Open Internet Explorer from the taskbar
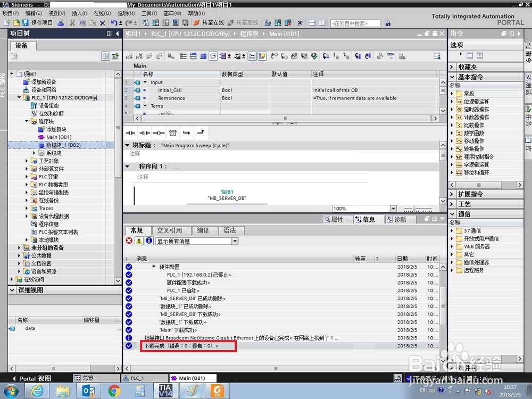Image resolution: width=532 pixels, height=399 pixels. pos(37,391)
